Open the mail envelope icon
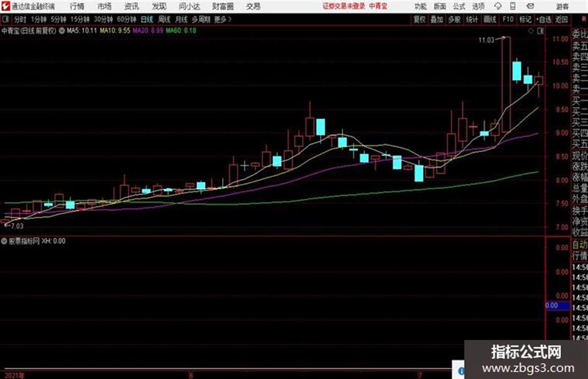Viewport: 588px width, 379px height. (530, 6)
